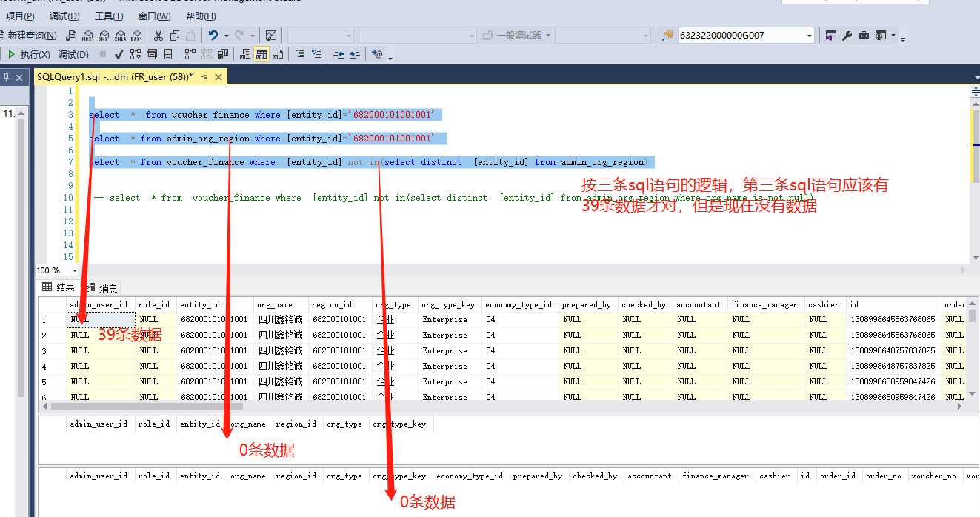Open the Query Options icon
This screenshot has width=980, height=517.
pos(152,54)
